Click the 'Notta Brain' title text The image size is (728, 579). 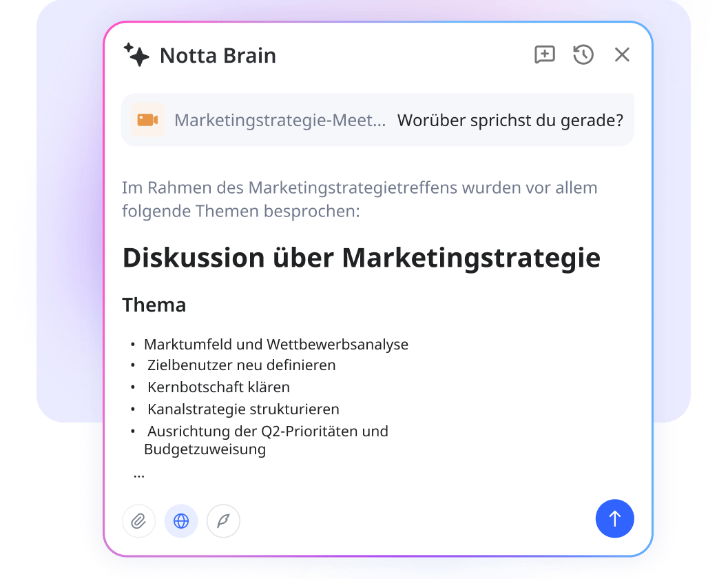coord(218,56)
